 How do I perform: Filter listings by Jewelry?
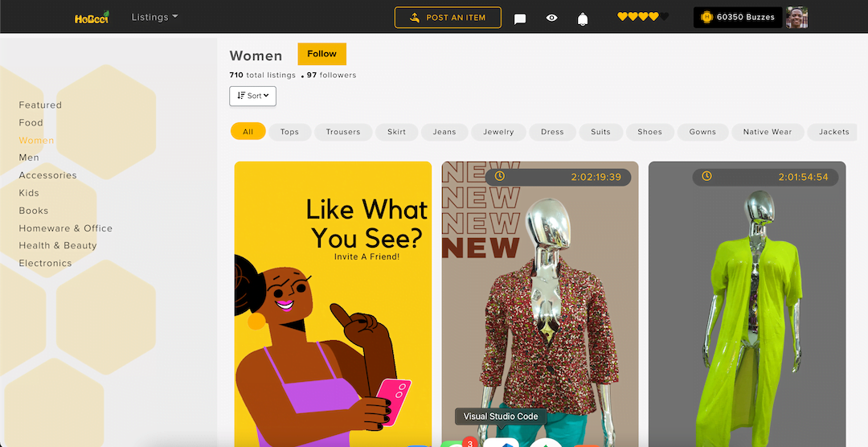click(x=498, y=132)
